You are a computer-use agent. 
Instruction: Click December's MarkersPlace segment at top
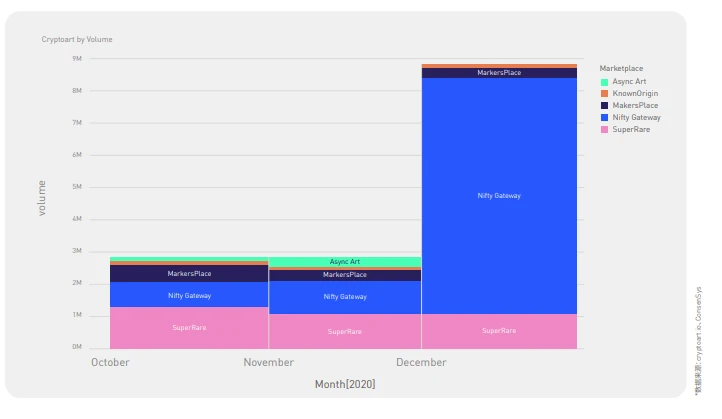click(x=499, y=73)
